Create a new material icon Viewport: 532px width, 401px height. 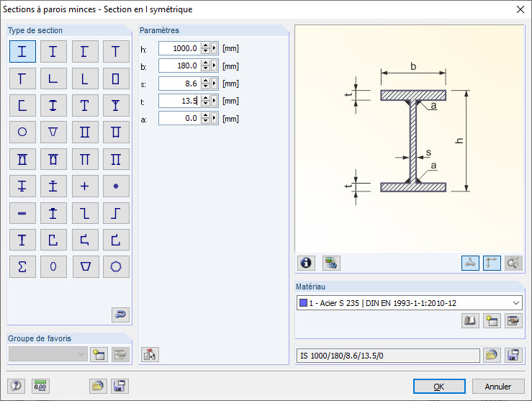tap(492, 320)
